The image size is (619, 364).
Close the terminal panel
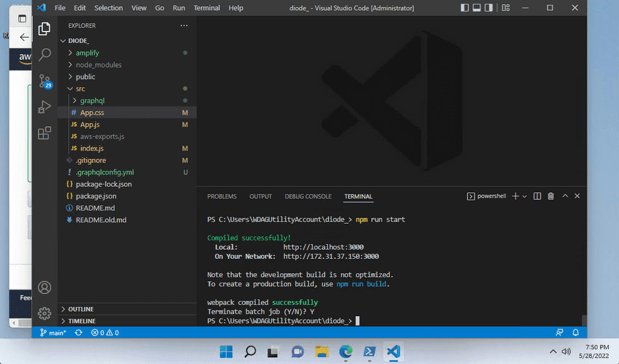click(577, 196)
